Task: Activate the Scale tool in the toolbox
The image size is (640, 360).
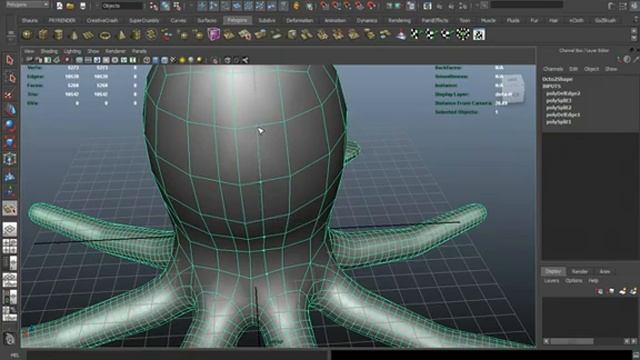Action: pos(9,142)
